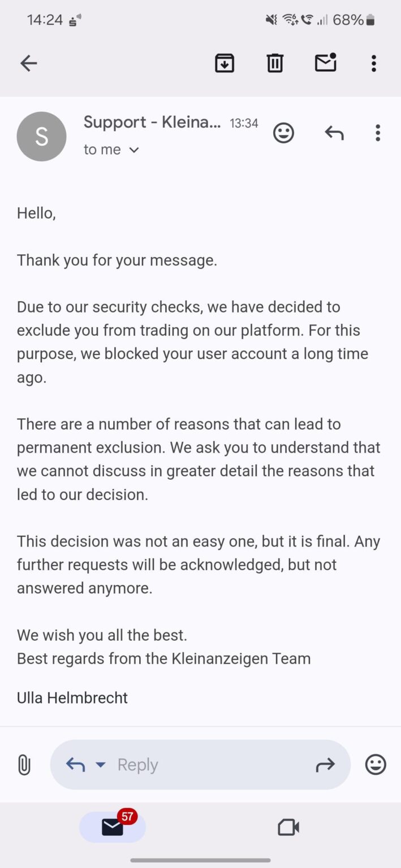Forward the email using right arrow
The image size is (401, 868).
click(325, 766)
